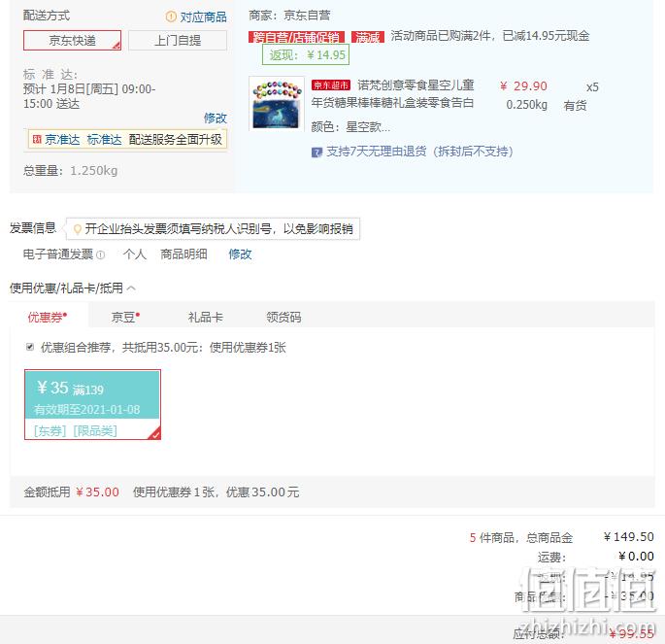Click the 跨自营/店铺促销 promotion tag
This screenshot has width=665, height=644.
point(296,37)
